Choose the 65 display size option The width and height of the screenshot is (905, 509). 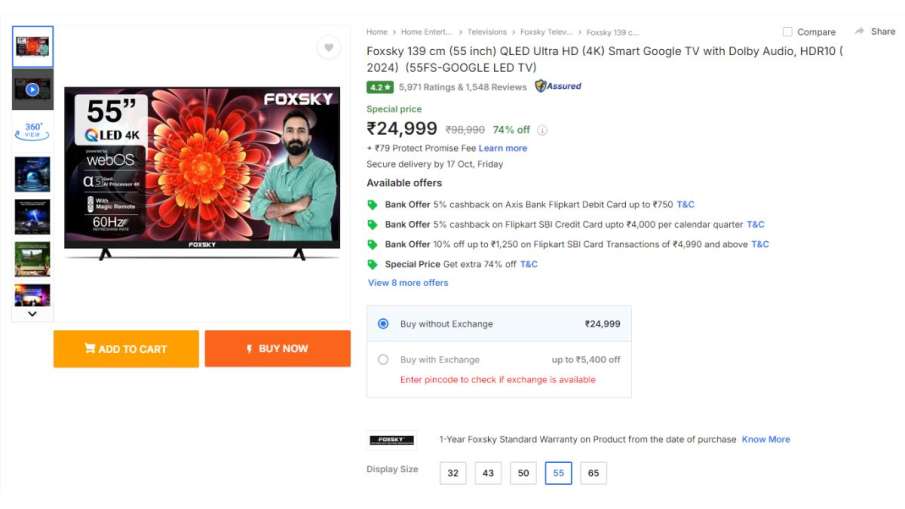click(x=593, y=473)
